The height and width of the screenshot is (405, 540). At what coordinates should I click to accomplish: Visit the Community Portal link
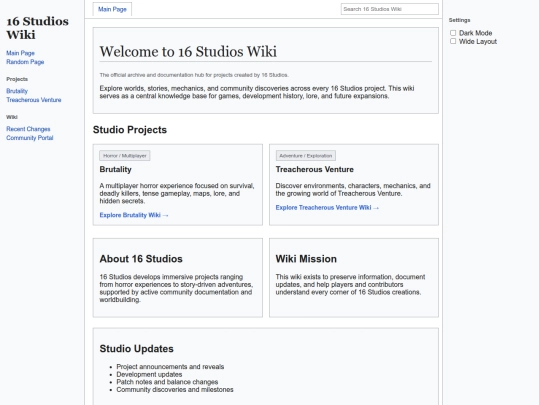click(x=30, y=138)
